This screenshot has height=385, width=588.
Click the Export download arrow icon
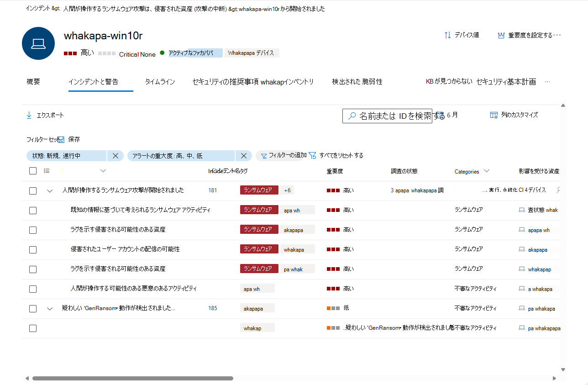[x=29, y=115]
